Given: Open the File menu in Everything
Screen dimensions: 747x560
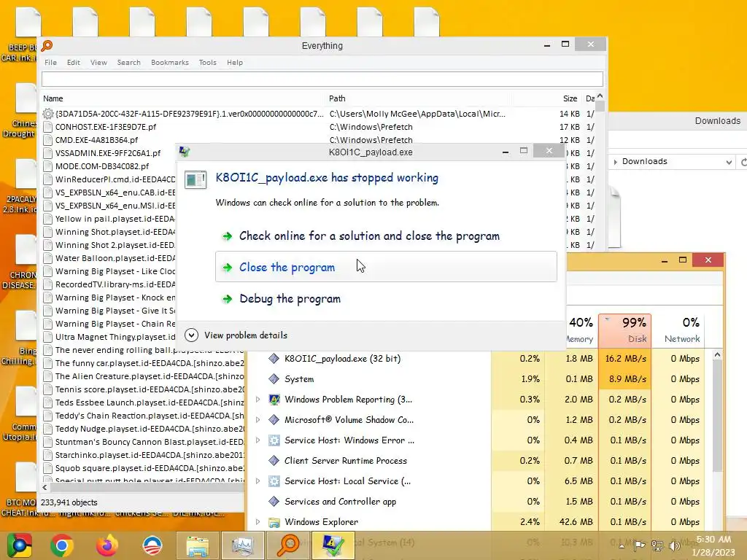Looking at the screenshot, I should pyautogui.click(x=50, y=63).
